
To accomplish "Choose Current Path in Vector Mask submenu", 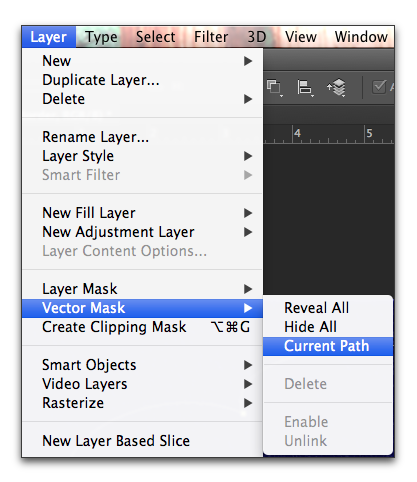I will click(328, 346).
